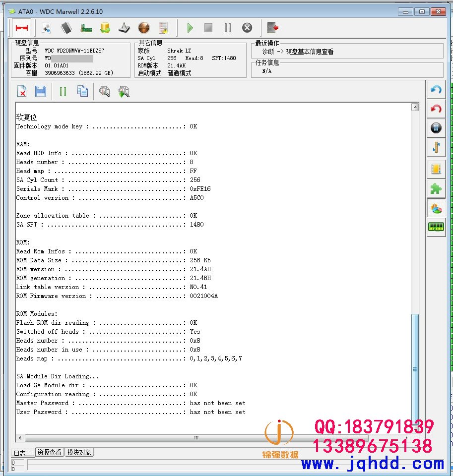This screenshot has height=476, width=453.
Task: Open the black chip ROM tool
Action: point(66,28)
